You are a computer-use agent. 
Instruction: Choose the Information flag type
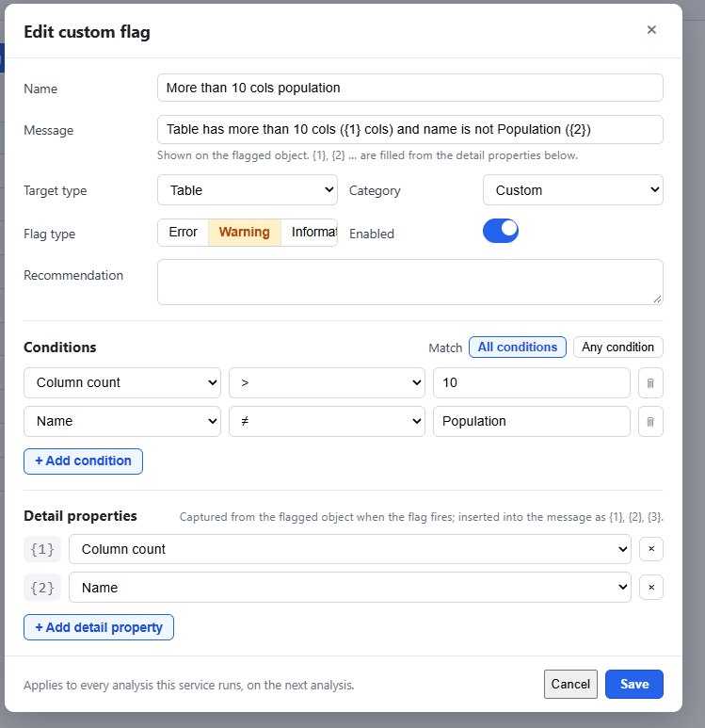[309, 232]
